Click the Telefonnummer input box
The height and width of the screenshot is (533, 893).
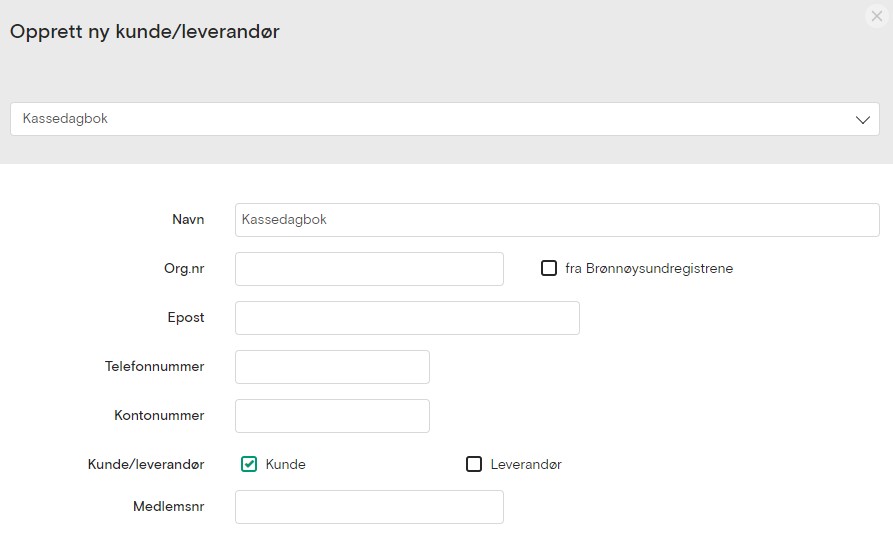pyautogui.click(x=332, y=367)
